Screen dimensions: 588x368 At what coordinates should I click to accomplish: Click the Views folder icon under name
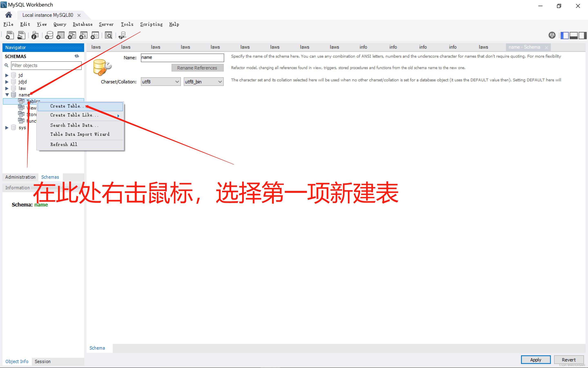[x=21, y=108]
